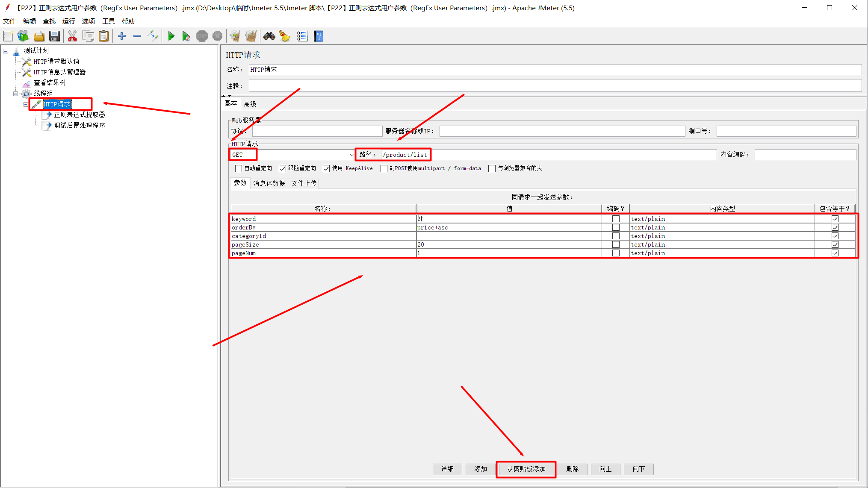The width and height of the screenshot is (868, 488).
Task: Toggle 包含等于 checkbox for pageNum row
Action: [835, 253]
